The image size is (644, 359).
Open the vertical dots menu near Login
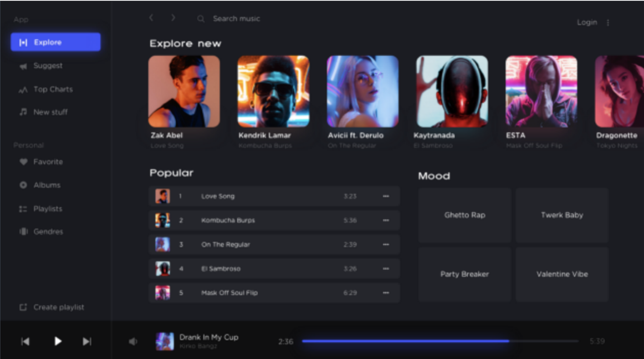(x=608, y=23)
